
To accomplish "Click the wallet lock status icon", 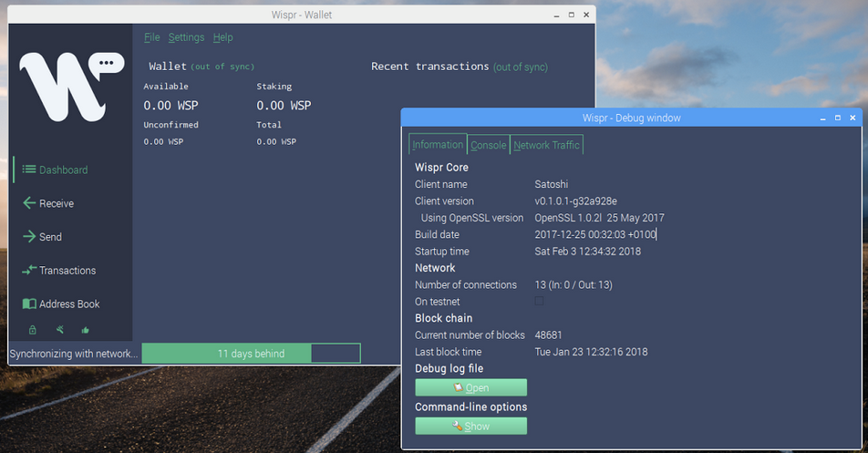I will 33,330.
